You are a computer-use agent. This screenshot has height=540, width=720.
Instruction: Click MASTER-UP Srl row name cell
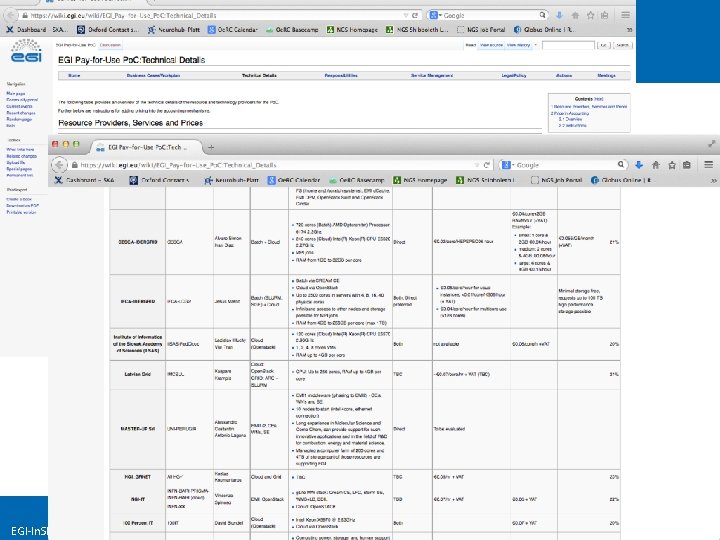[x=138, y=429]
